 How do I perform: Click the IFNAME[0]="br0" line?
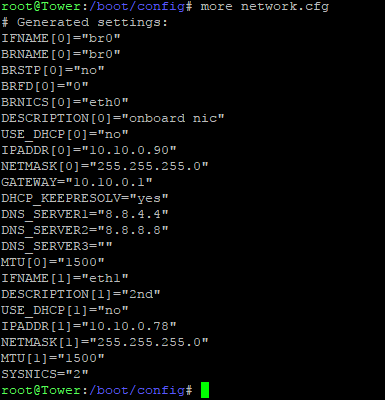point(61,38)
